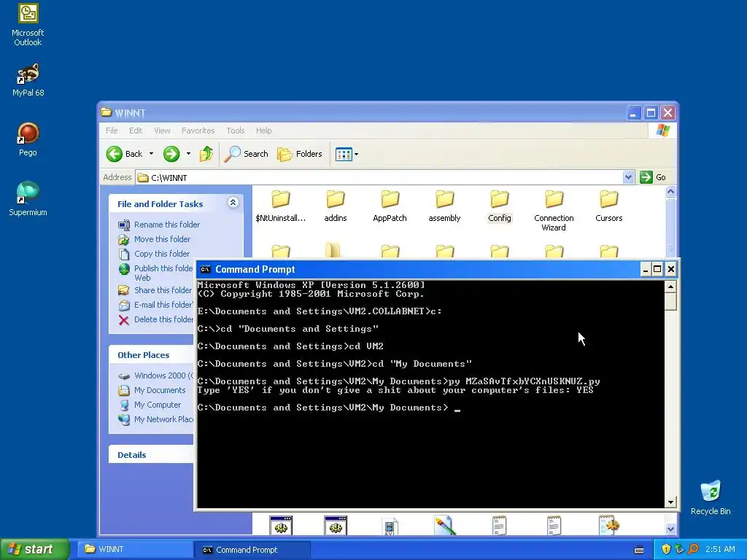Viewport: 747px width, 560px height.
Task: Click Rename this folder
Action: pos(158,225)
